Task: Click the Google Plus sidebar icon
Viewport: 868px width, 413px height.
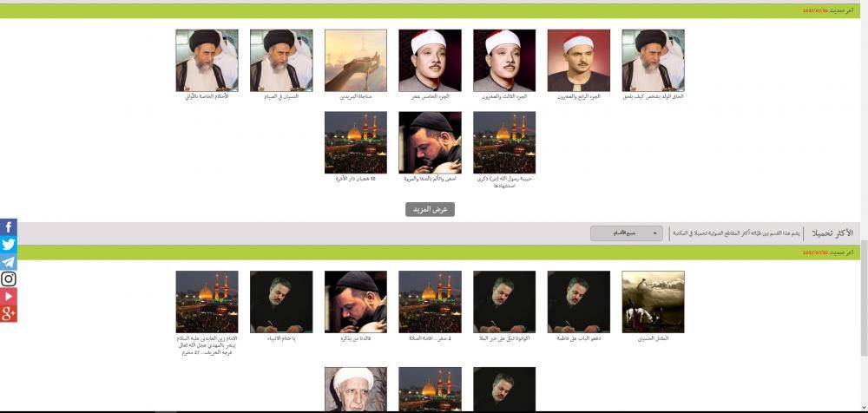Action: coord(9,313)
